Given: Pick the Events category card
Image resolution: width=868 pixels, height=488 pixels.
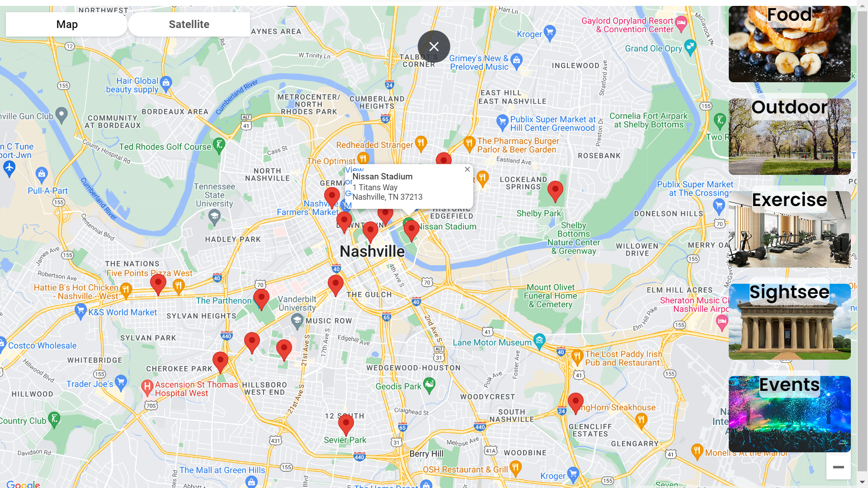Looking at the screenshot, I should 789,414.
